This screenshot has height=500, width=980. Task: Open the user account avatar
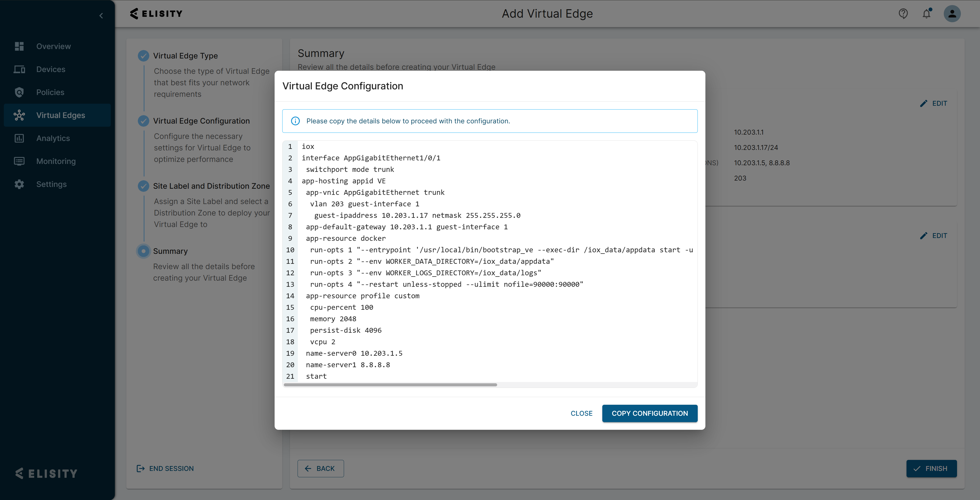click(x=952, y=14)
